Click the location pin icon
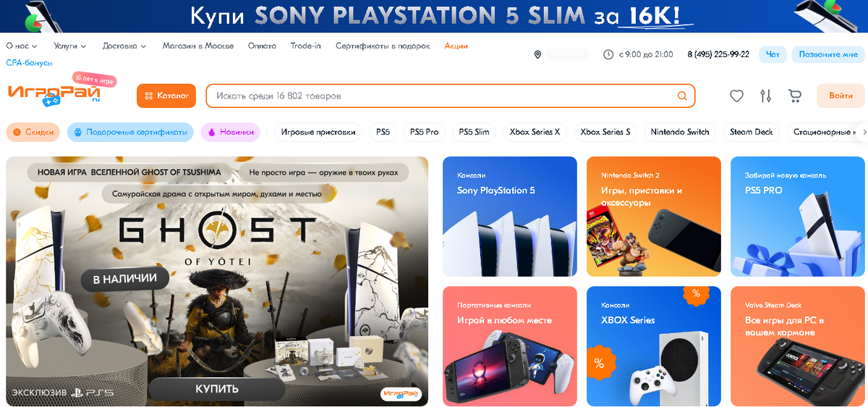868x407 pixels. click(537, 54)
